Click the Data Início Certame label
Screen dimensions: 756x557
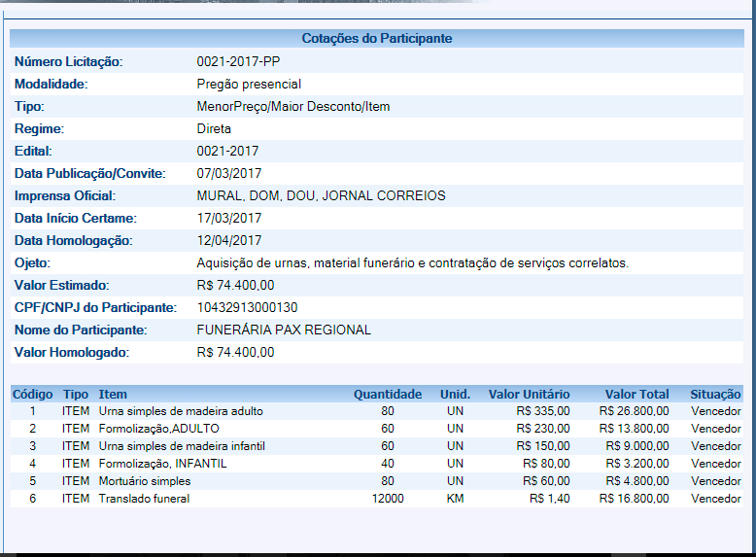[x=76, y=218]
